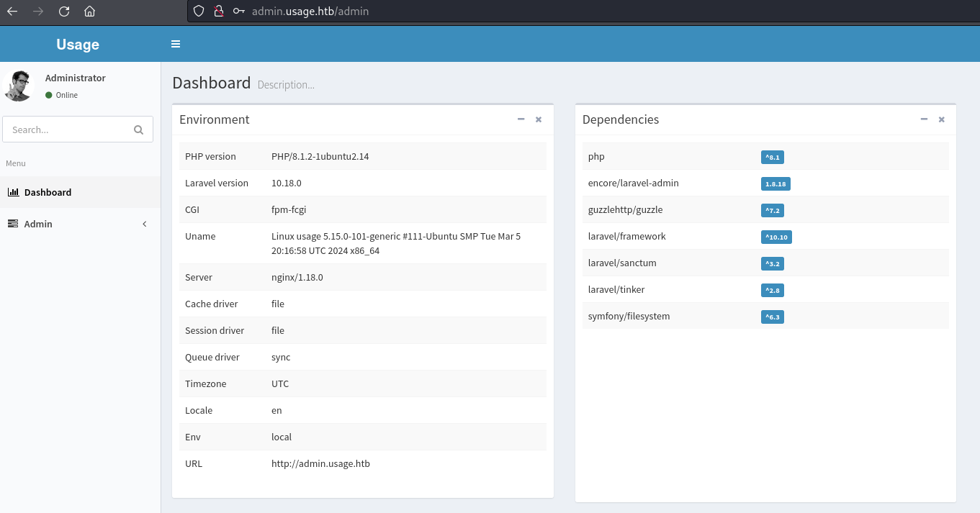Click the Usage brand logo text

point(77,44)
